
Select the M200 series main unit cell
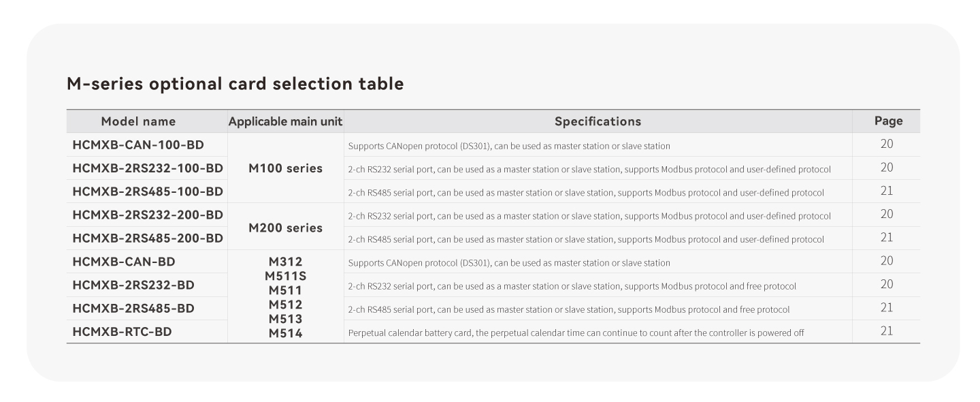(x=285, y=228)
